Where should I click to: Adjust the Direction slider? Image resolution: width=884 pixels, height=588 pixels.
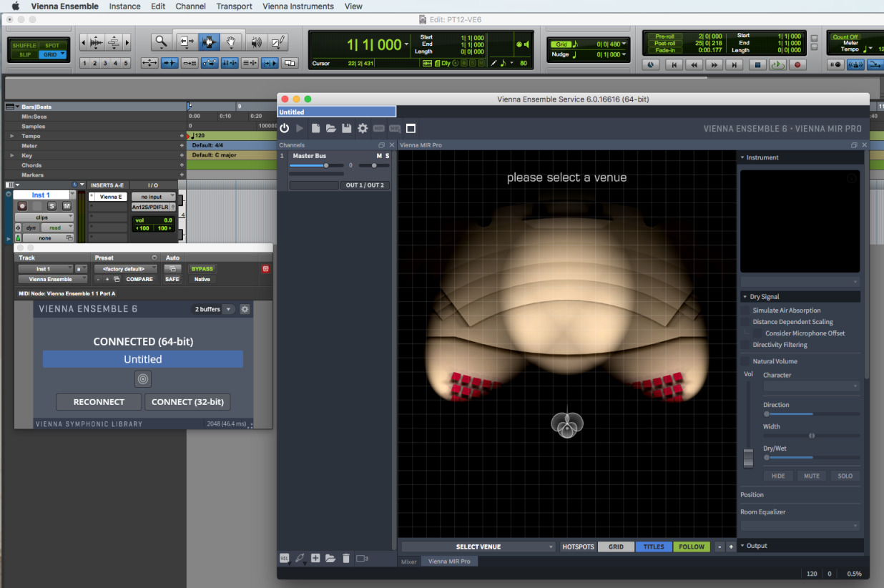pos(811,413)
